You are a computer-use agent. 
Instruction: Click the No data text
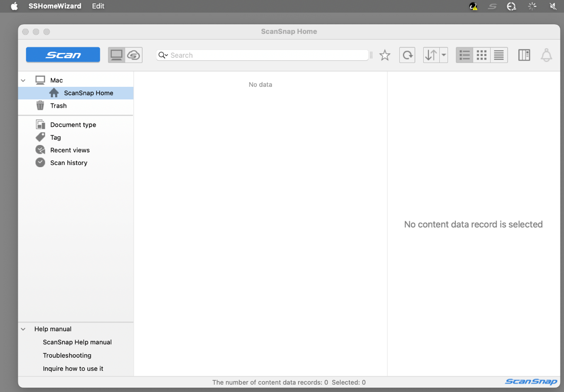tap(261, 85)
